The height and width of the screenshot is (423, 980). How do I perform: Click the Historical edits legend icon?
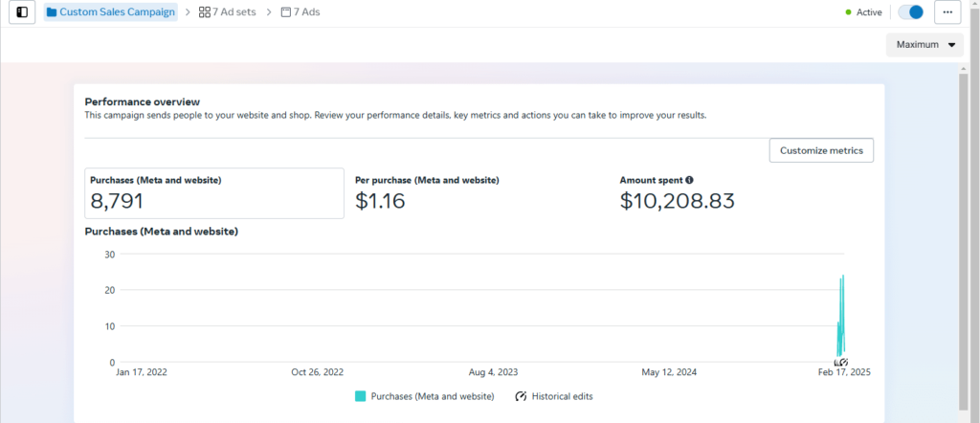click(521, 396)
